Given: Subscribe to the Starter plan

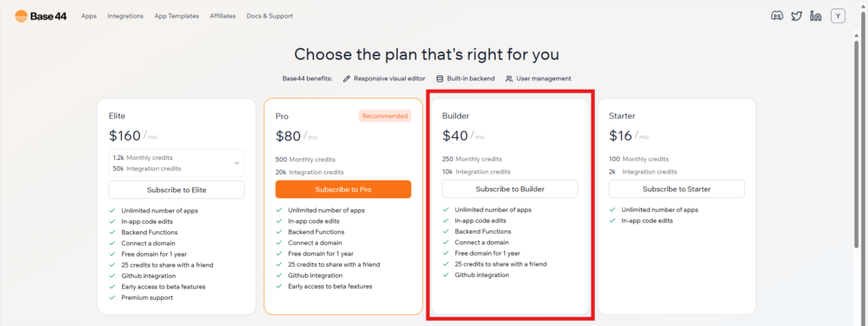Looking at the screenshot, I should tap(676, 189).
